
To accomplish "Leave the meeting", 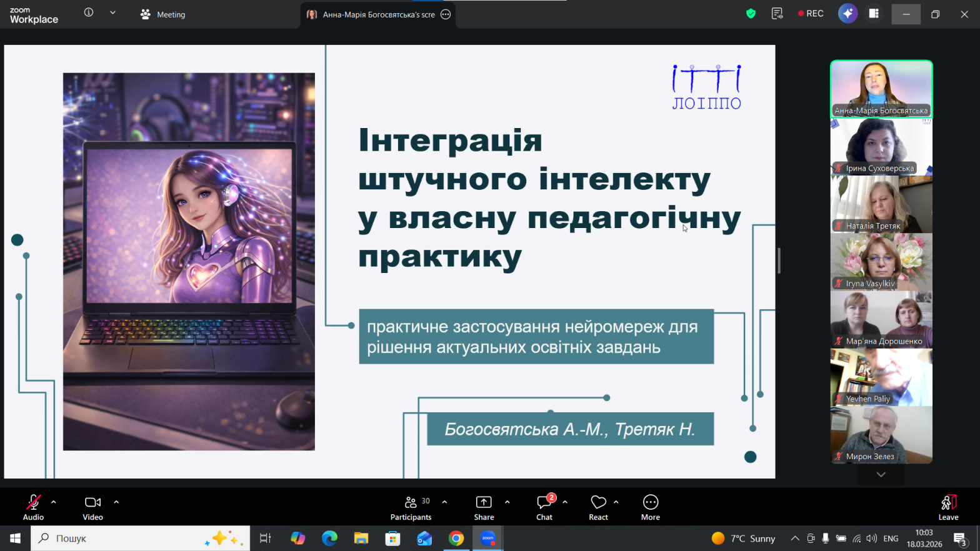I will (948, 507).
